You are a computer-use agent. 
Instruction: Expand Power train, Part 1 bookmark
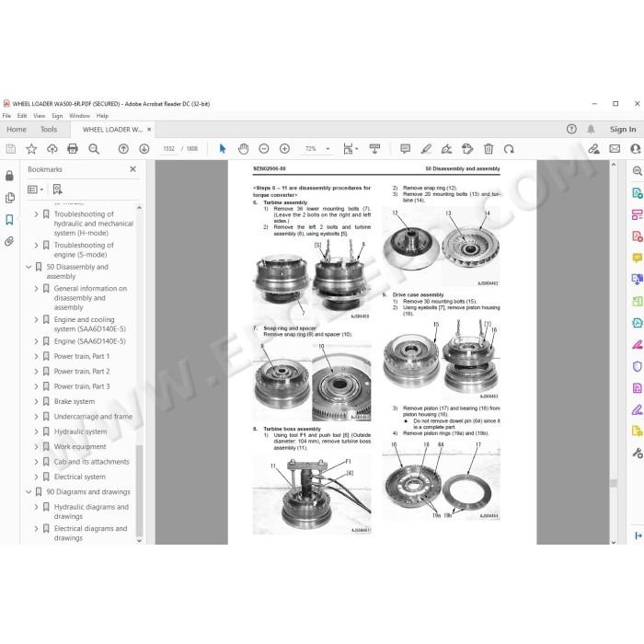coord(36,356)
